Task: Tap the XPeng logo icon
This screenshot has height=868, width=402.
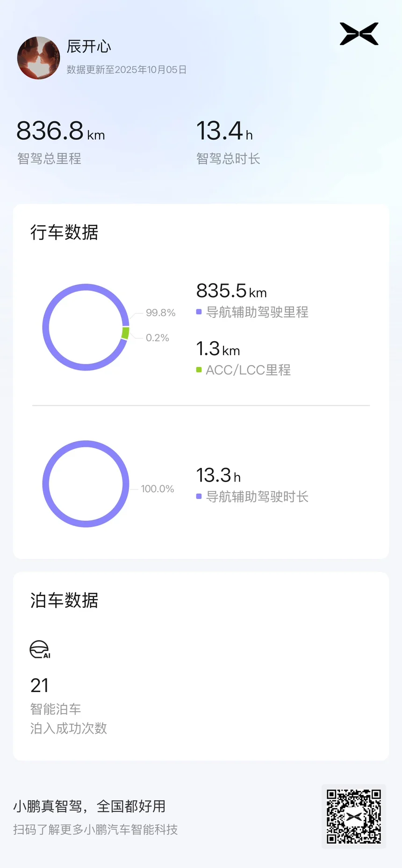Action: (x=359, y=34)
